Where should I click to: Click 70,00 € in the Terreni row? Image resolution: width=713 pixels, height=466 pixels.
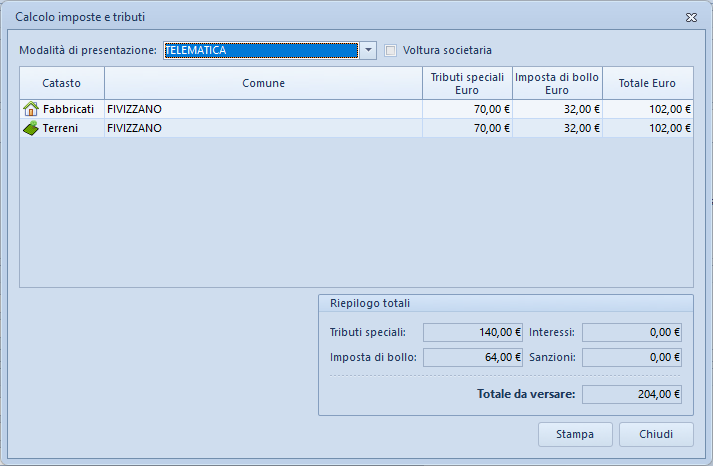(492, 128)
